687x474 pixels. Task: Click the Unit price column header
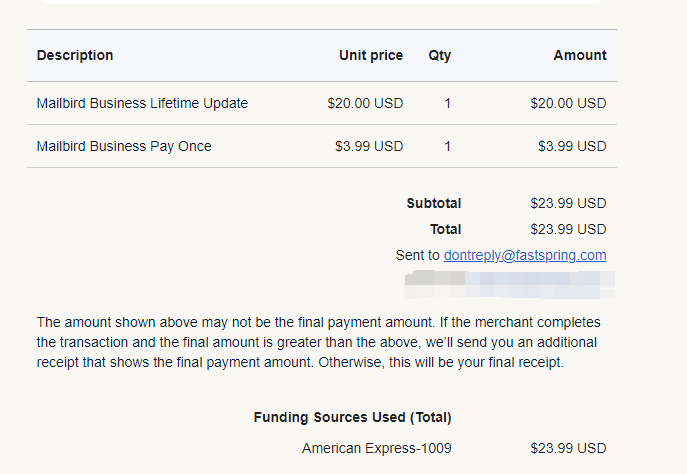pos(371,55)
